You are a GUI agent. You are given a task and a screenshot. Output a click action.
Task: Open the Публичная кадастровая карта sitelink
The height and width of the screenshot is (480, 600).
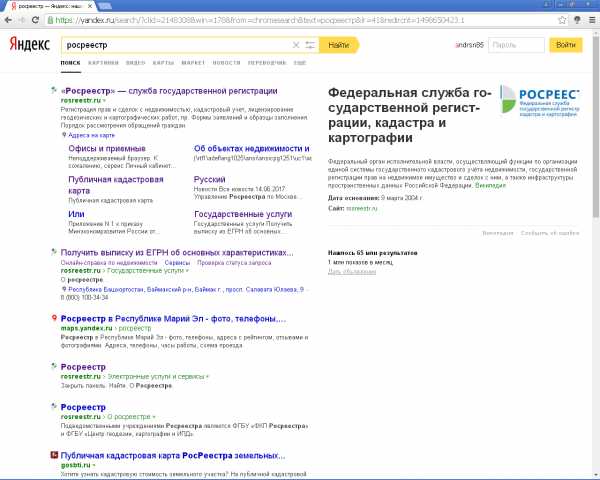click(116, 185)
